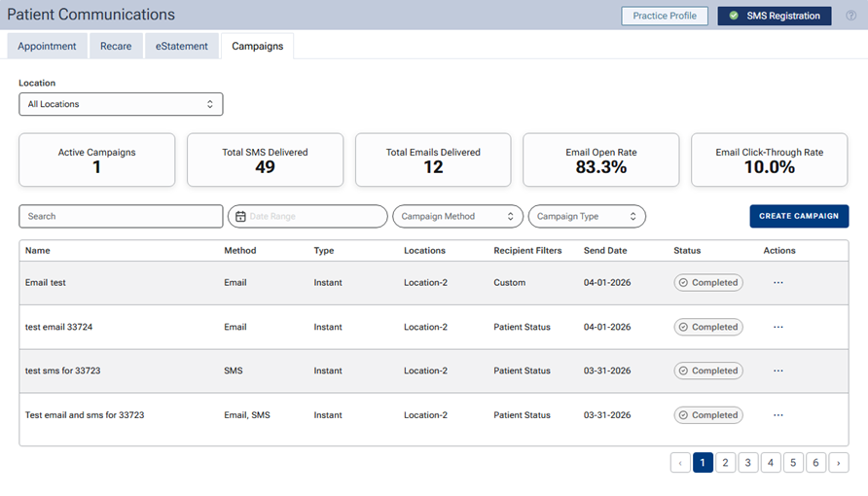Screen dimensions: 868x496
Task: Open actions menu for test email 33724
Action: 778,327
